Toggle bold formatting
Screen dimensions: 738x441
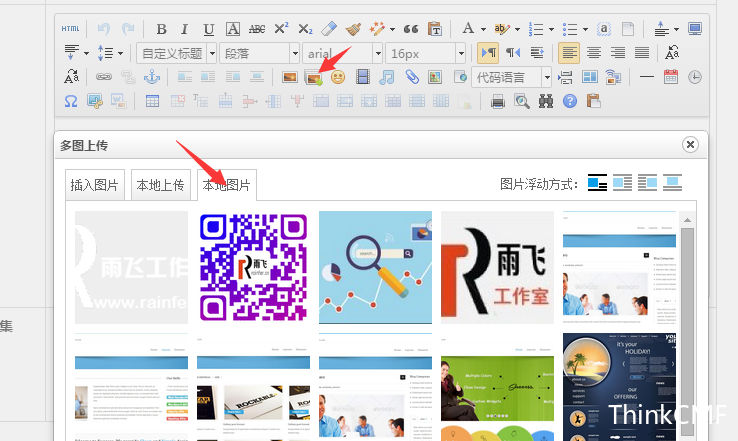pos(161,29)
